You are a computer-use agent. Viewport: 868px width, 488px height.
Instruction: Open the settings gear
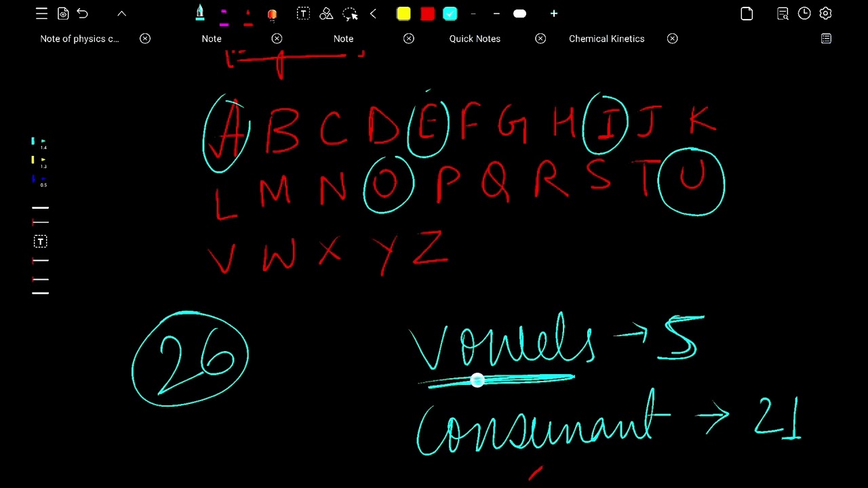point(825,14)
